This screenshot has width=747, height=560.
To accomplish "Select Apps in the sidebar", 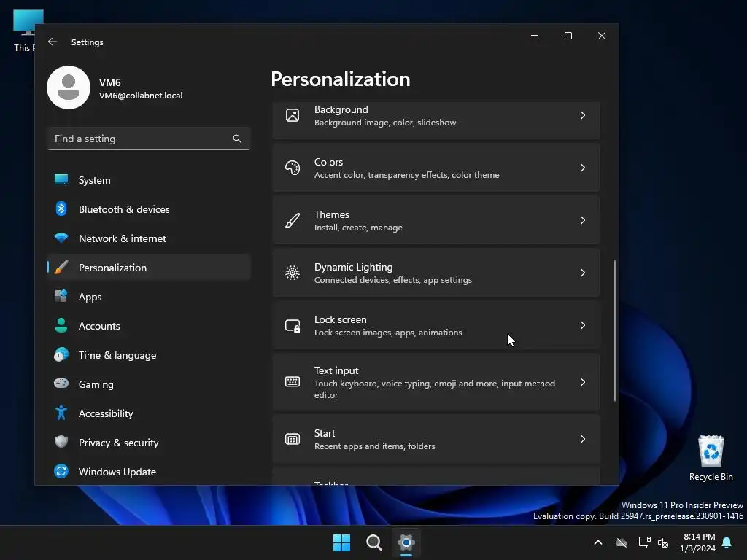I will pyautogui.click(x=149, y=297).
